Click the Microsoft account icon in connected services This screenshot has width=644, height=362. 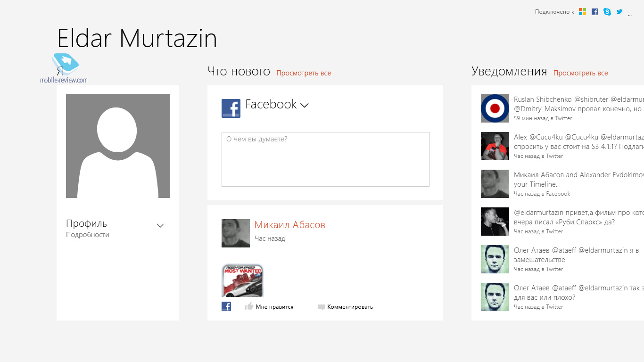point(583,12)
